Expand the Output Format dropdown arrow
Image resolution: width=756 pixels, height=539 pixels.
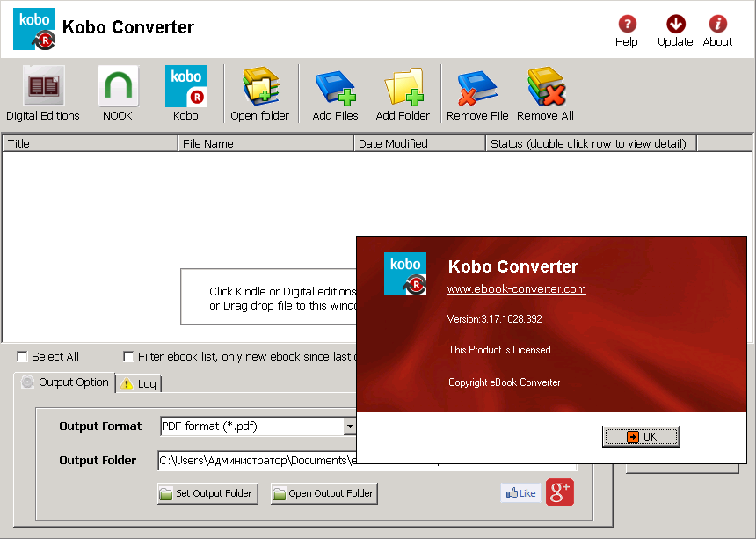[x=350, y=426]
